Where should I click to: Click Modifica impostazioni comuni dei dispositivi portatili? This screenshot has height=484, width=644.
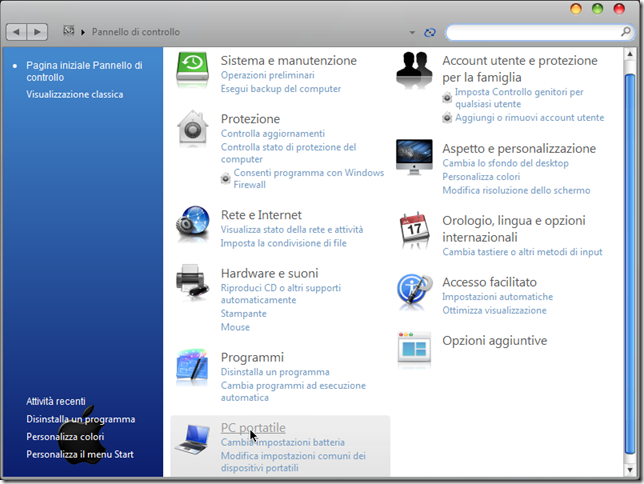tap(293, 462)
